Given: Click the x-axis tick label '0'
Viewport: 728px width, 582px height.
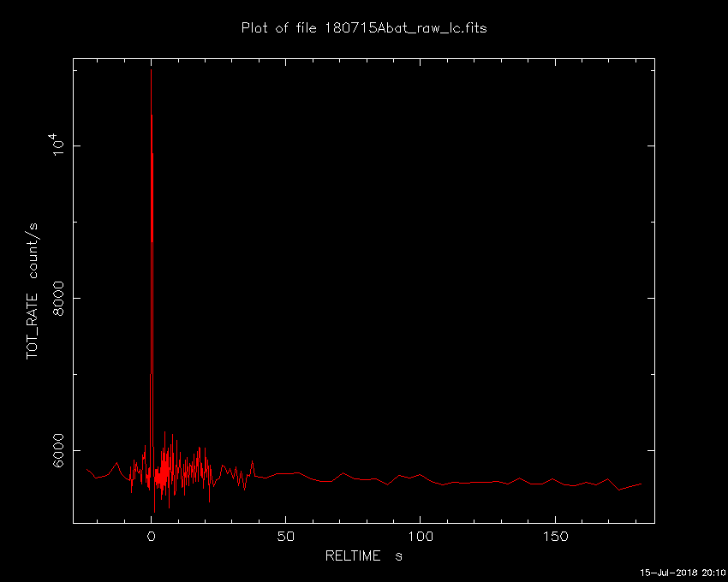Looking at the screenshot, I should tap(151, 537).
